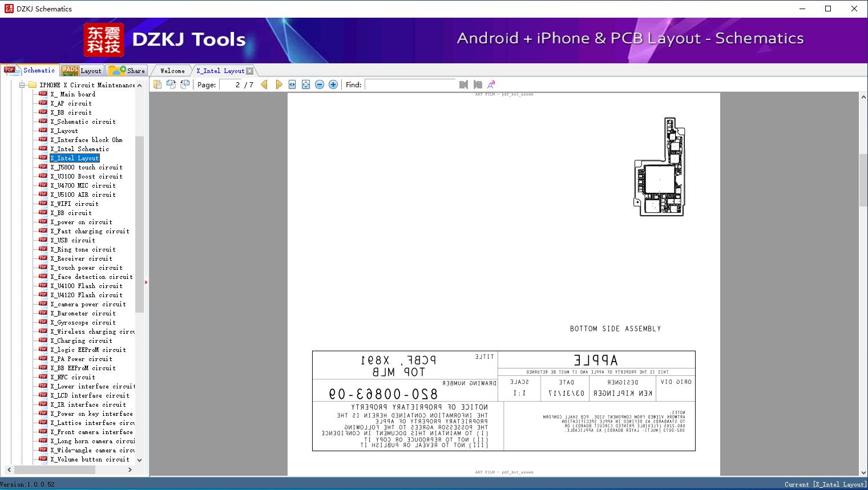Open X_J5800 touch circuit
Viewport: 868px width, 490px height.
click(86, 167)
